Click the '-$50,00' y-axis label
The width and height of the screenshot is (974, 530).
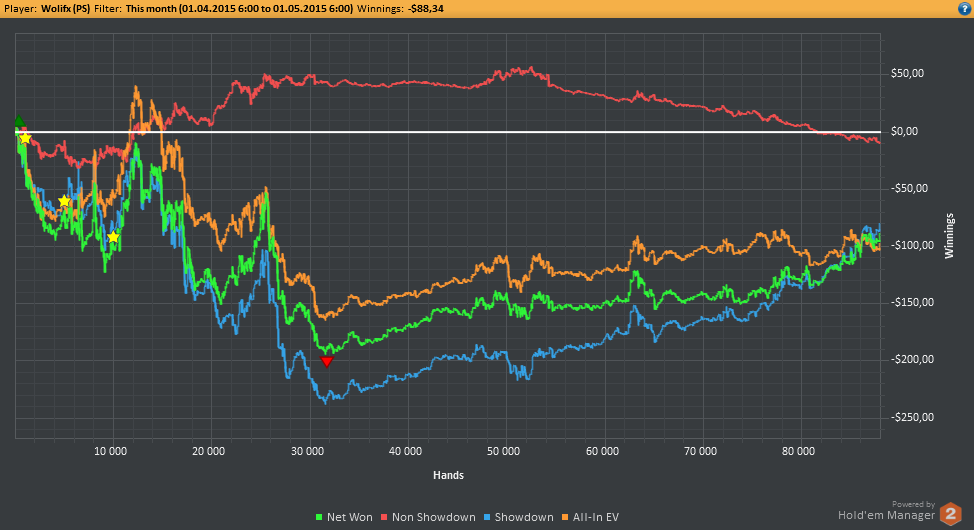[x=909, y=188]
